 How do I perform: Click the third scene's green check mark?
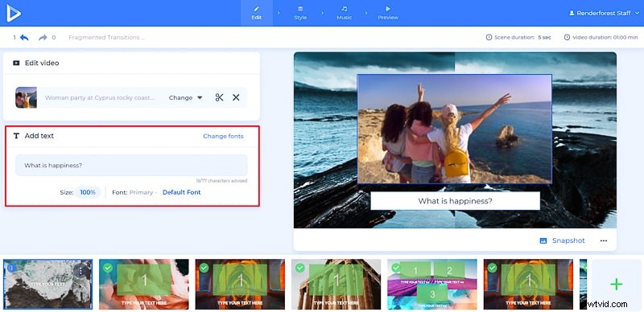(204, 268)
